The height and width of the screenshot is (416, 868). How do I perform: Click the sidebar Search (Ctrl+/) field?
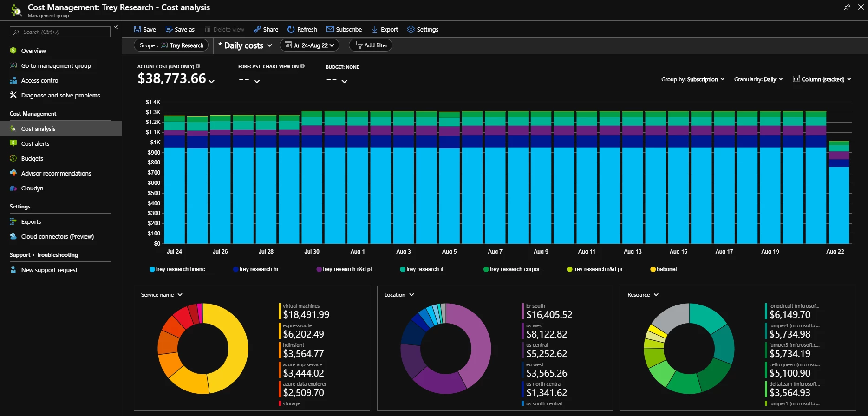(60, 32)
